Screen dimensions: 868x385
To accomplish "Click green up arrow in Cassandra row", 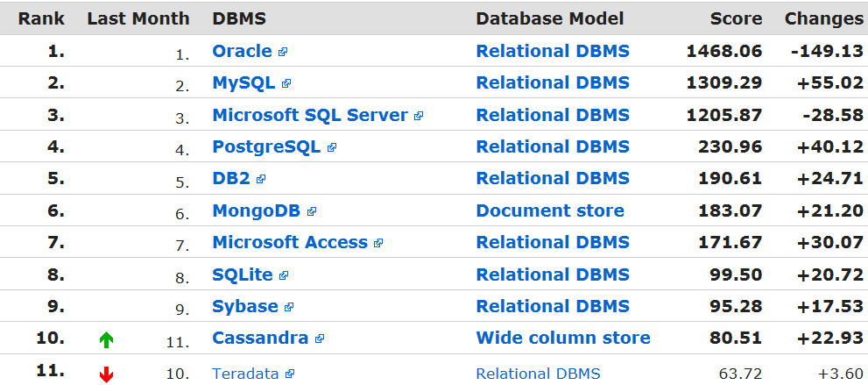I will pyautogui.click(x=107, y=340).
